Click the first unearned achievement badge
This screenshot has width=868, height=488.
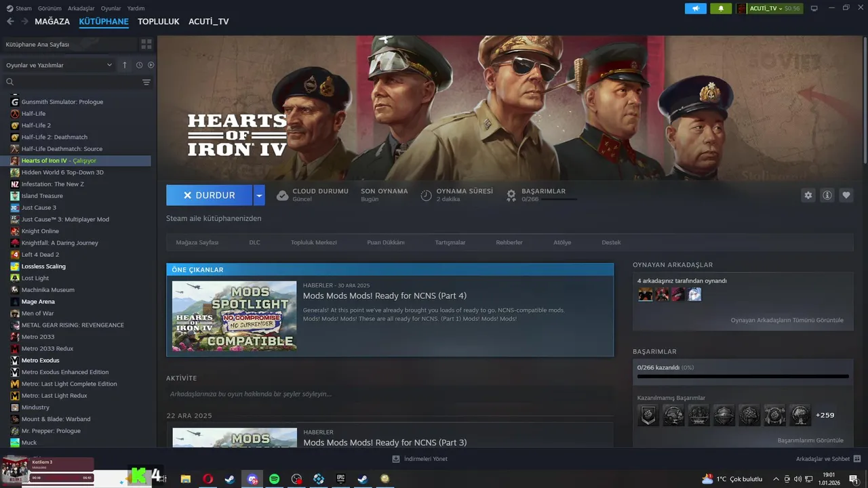click(648, 415)
